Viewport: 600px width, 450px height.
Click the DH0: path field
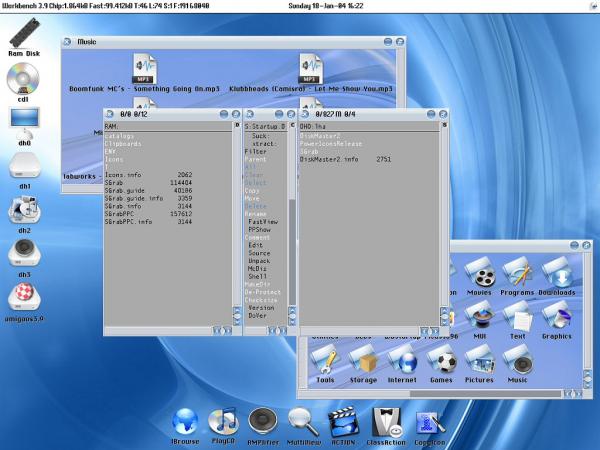[369, 126]
